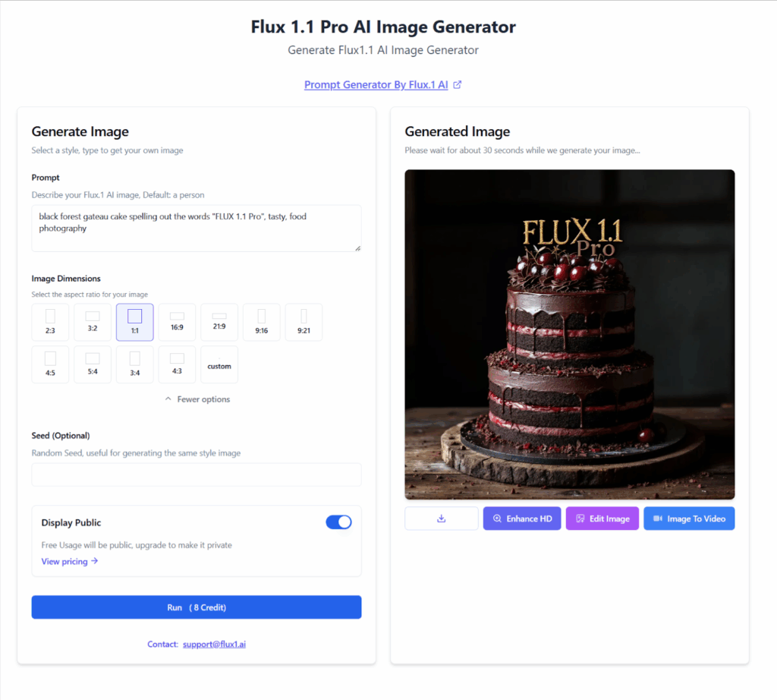The height and width of the screenshot is (700, 777).
Task: Click the Image To Video button
Action: coord(689,519)
